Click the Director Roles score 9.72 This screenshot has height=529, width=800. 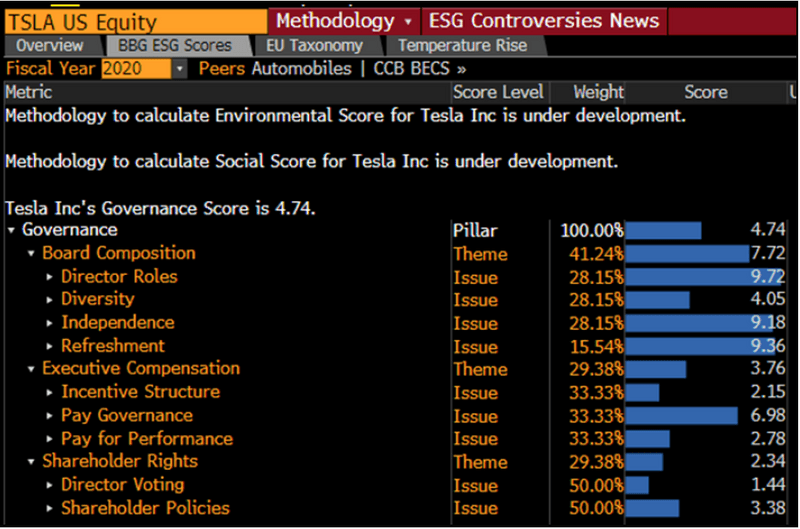767,276
